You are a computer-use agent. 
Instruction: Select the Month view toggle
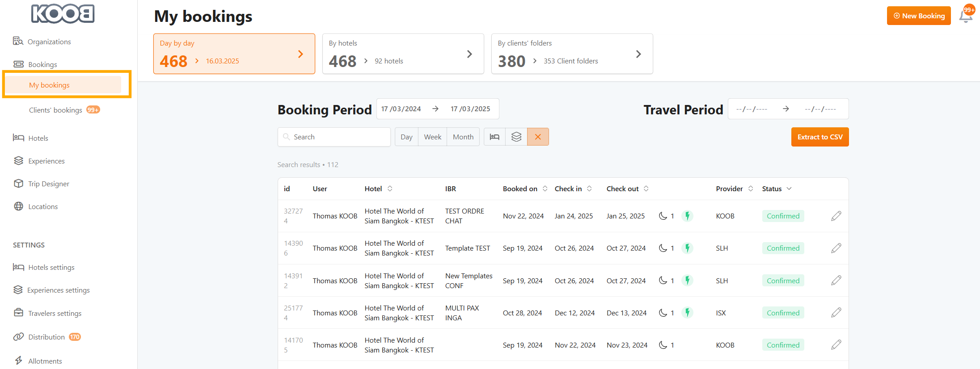[x=463, y=137]
